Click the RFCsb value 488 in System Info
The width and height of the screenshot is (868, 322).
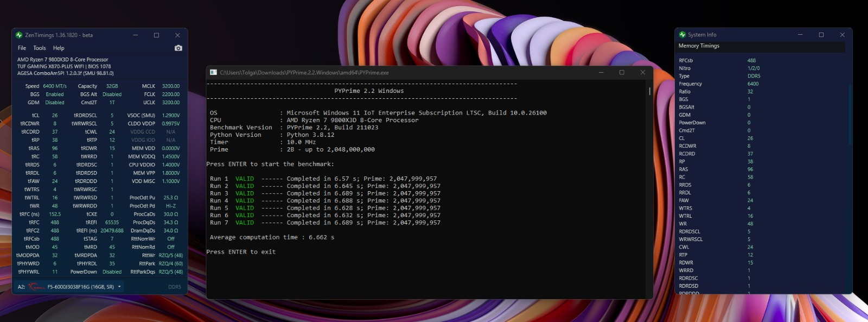coord(751,60)
